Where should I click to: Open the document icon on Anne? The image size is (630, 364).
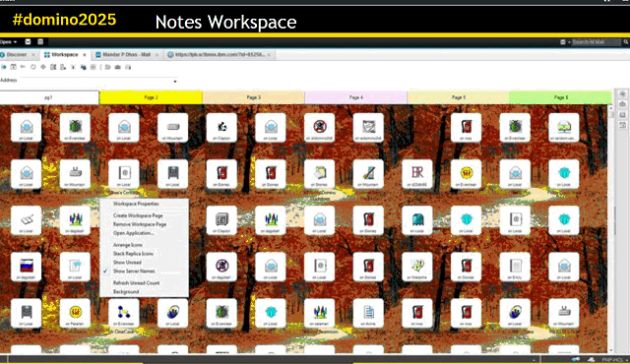(x=368, y=313)
